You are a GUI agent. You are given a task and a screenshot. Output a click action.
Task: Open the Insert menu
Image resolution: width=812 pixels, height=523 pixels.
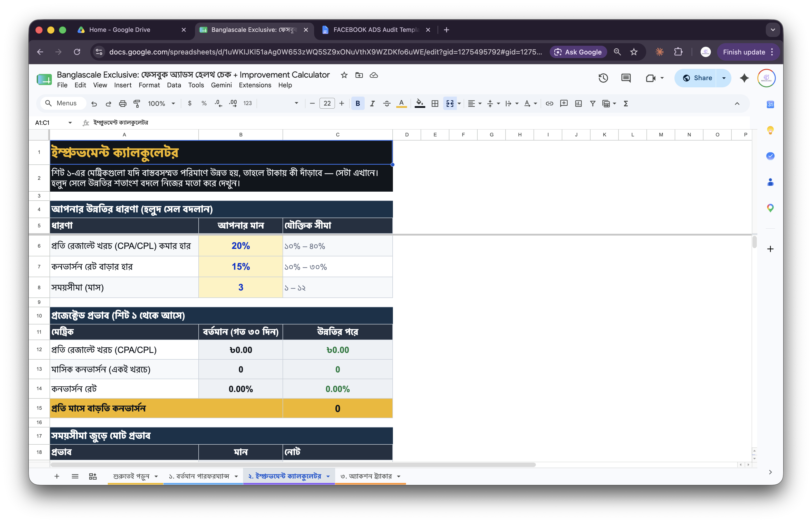click(122, 85)
